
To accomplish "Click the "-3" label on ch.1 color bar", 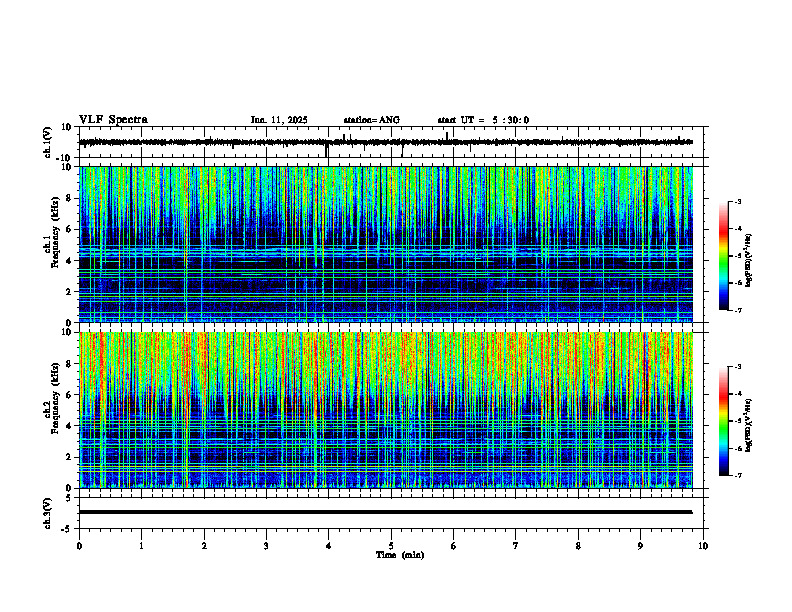I will 737,201.
